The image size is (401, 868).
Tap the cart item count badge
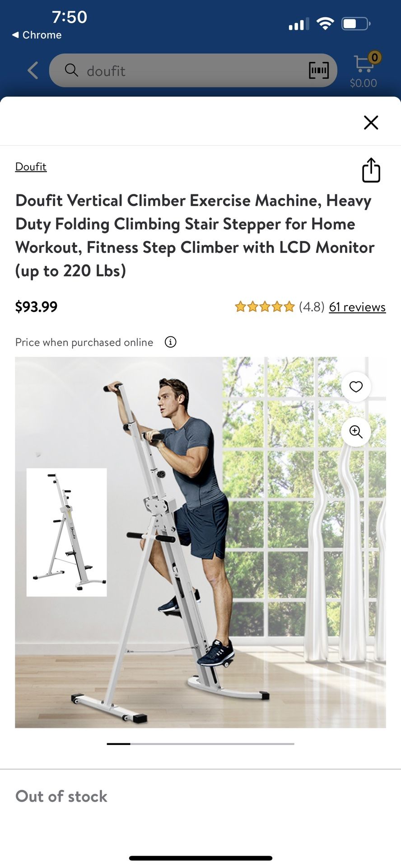(x=374, y=57)
